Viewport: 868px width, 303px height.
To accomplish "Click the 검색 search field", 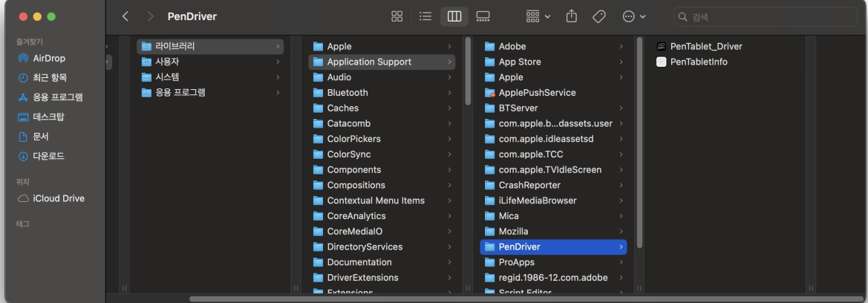I will pos(765,16).
